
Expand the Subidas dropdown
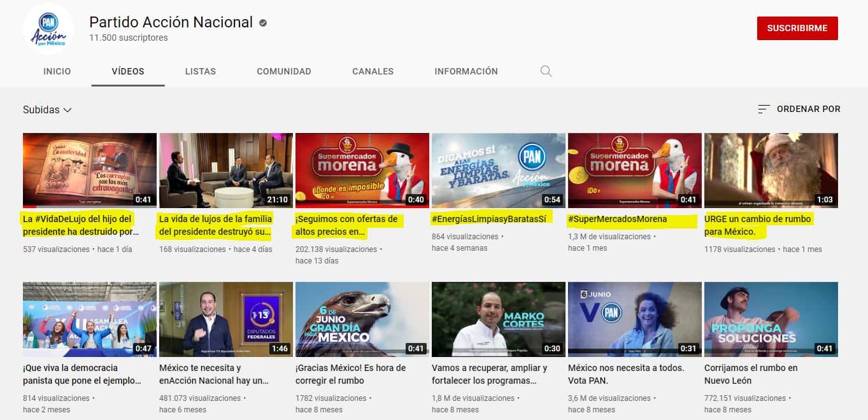47,109
